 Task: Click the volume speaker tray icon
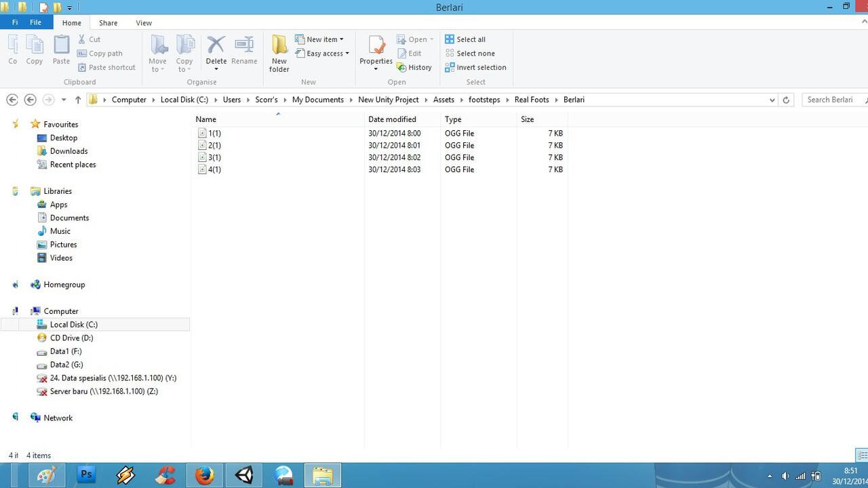pyautogui.click(x=785, y=476)
